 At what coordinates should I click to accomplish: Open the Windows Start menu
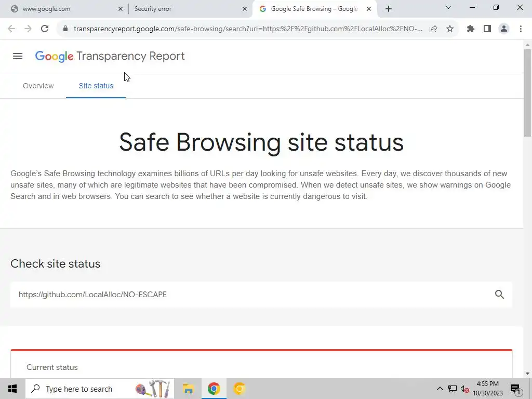pos(12,389)
